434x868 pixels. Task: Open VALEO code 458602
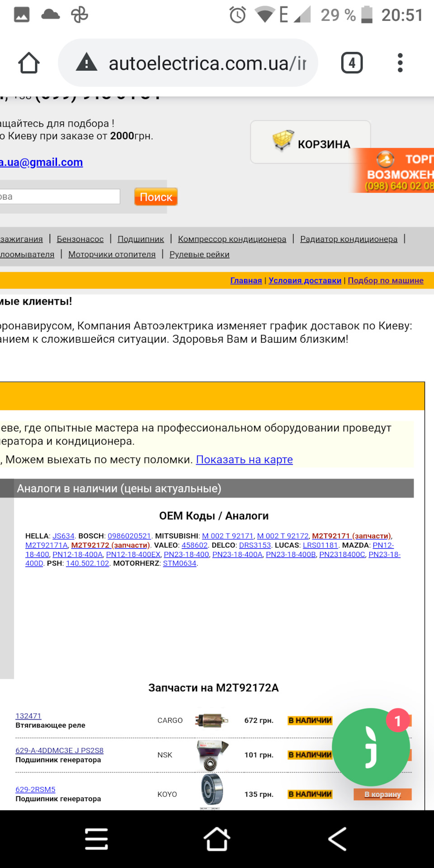pos(194,545)
